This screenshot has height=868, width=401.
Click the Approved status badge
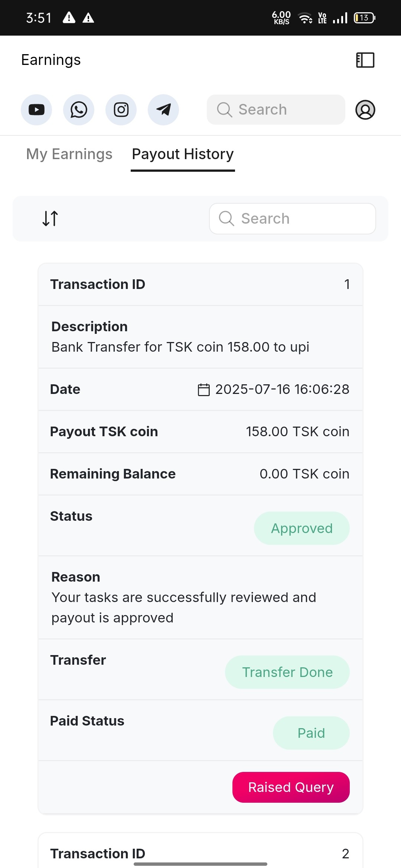pos(301,528)
